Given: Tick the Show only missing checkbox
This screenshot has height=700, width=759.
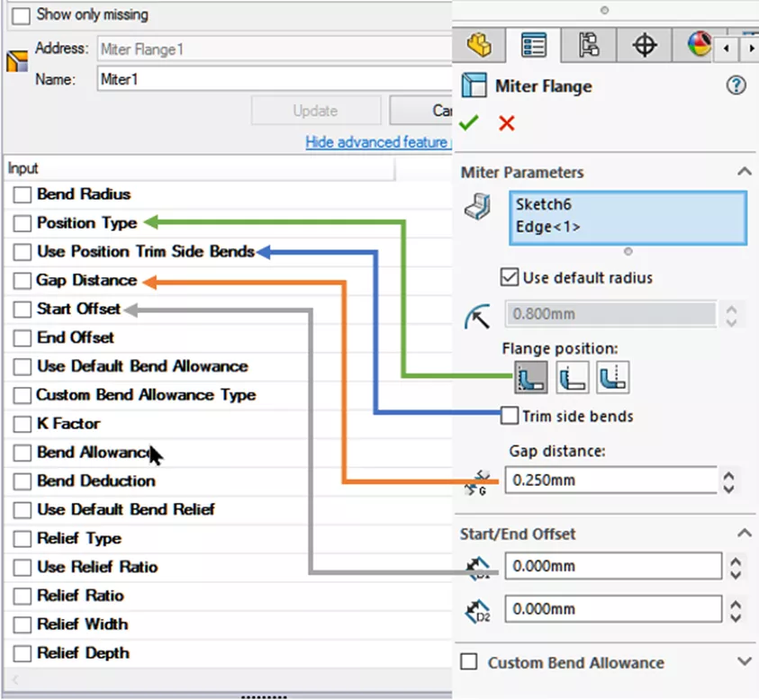Looking at the screenshot, I should pos(20,15).
